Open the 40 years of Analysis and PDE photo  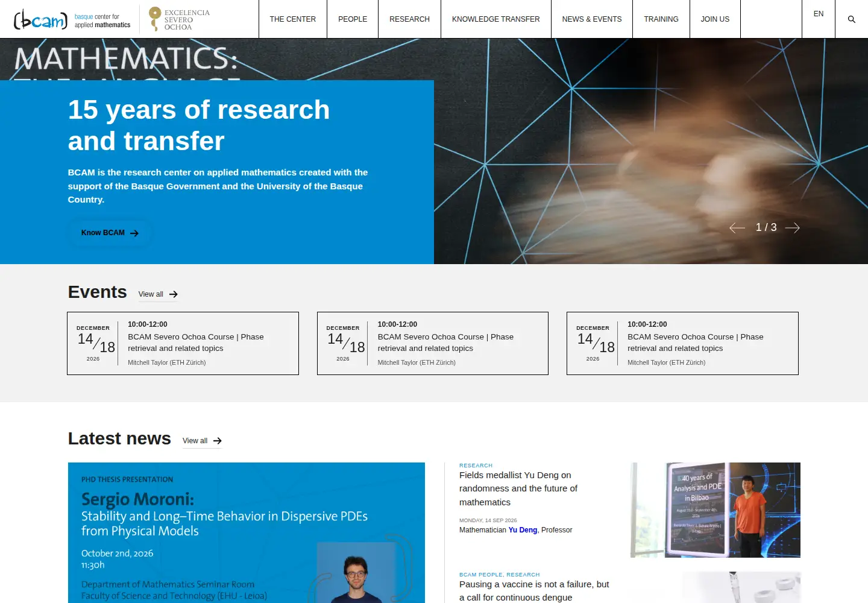tap(715, 510)
